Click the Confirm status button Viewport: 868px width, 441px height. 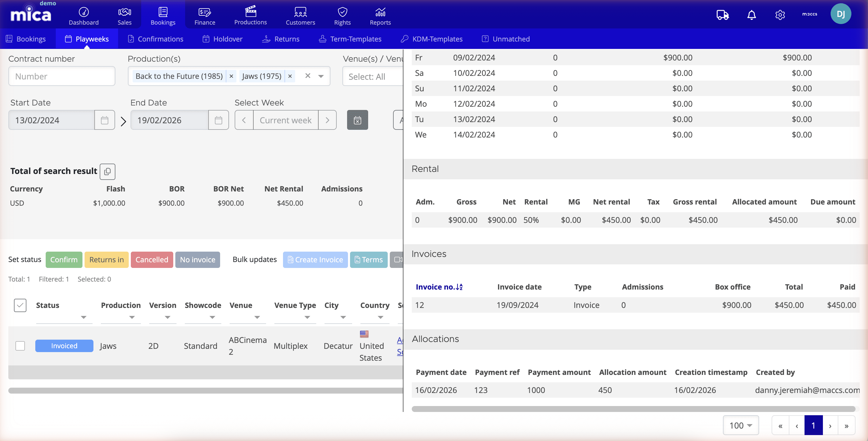[x=64, y=260]
